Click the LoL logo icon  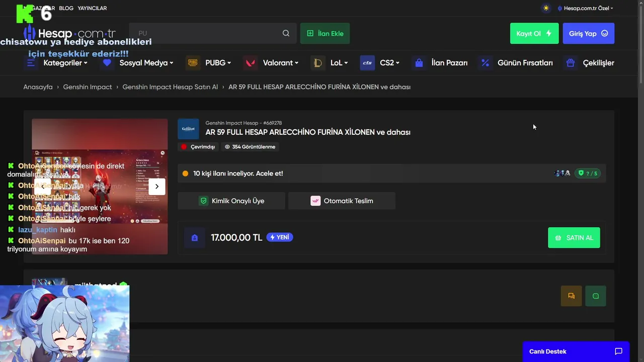tap(317, 63)
